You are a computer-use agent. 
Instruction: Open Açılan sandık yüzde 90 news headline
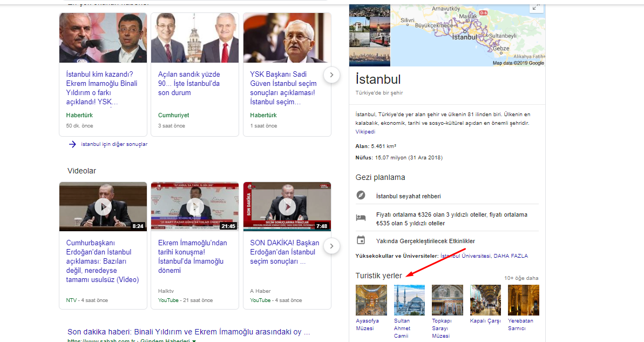[x=189, y=83]
